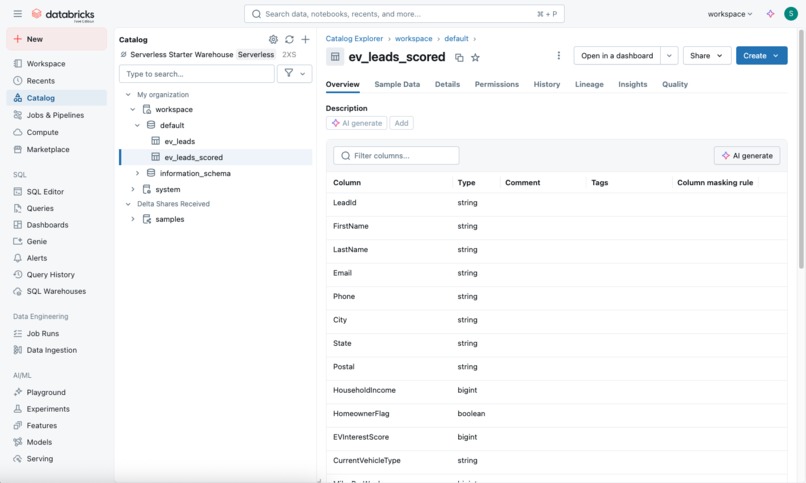
Task: Switch to the History tab
Action: [x=546, y=84]
